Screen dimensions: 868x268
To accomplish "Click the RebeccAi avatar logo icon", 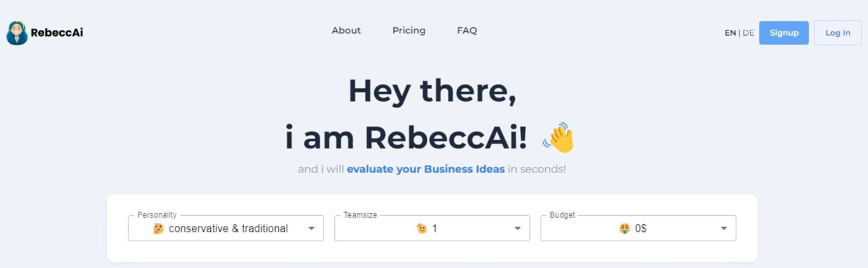I will [17, 32].
